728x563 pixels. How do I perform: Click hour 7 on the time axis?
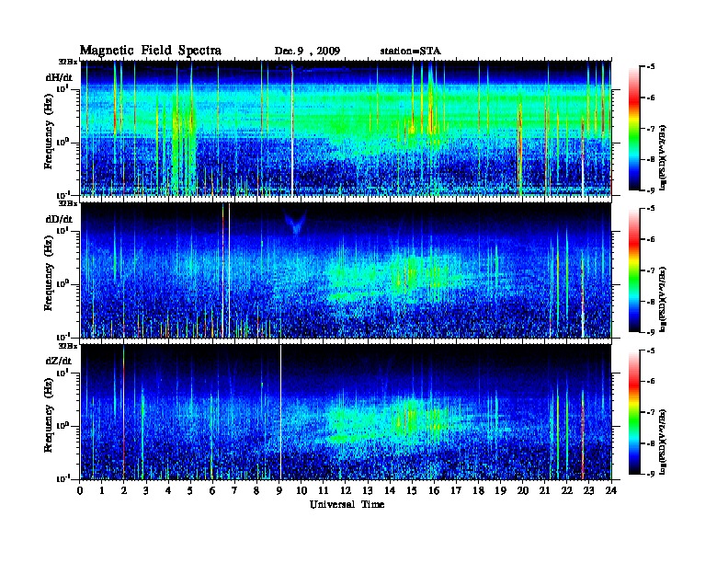235,490
